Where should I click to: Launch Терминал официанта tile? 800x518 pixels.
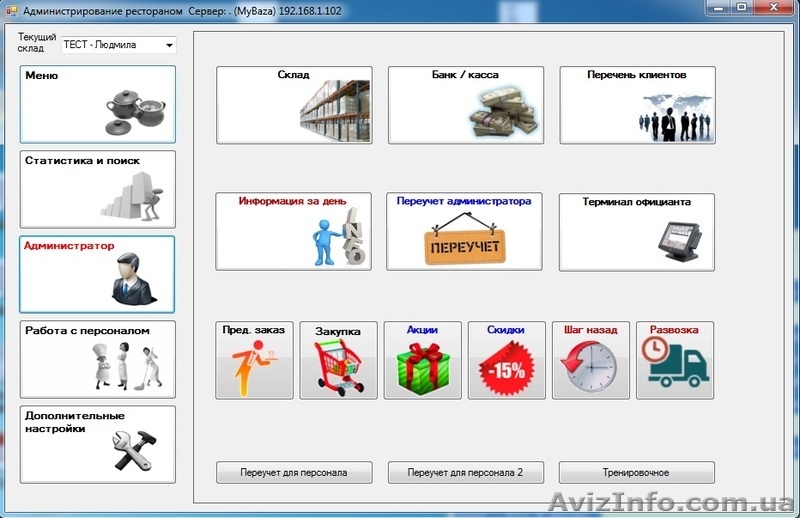[x=637, y=232]
